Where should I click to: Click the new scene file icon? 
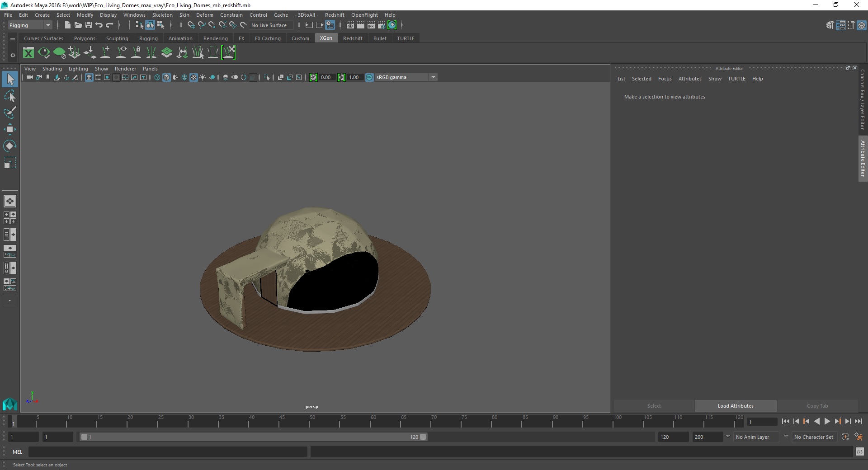tap(67, 25)
